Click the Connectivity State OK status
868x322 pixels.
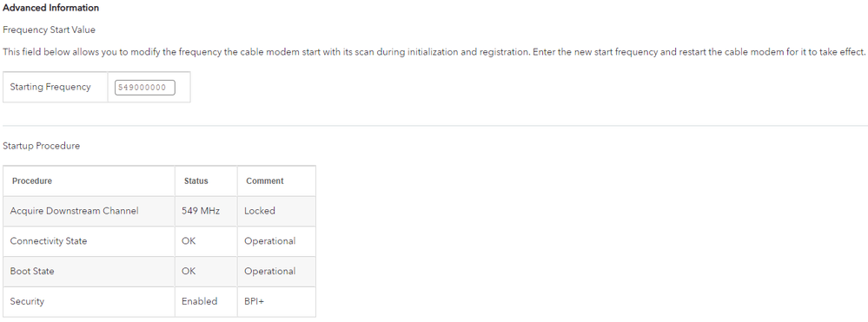point(206,241)
